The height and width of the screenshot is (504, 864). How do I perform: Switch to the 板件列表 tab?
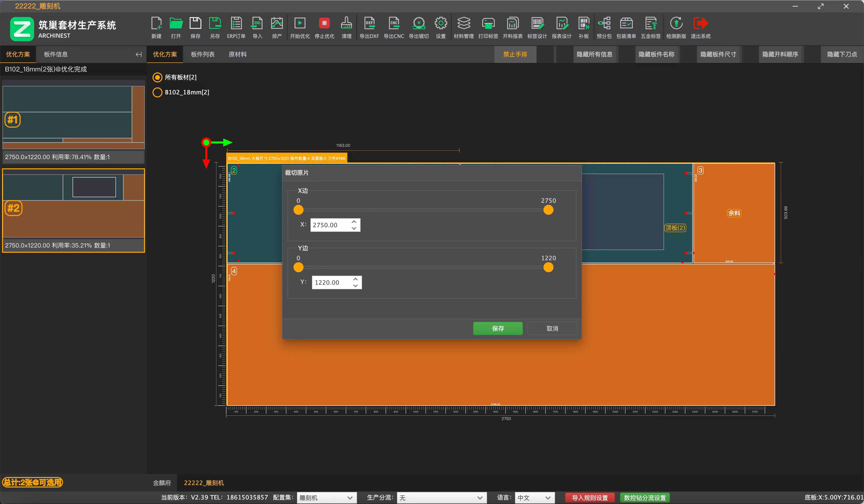203,54
